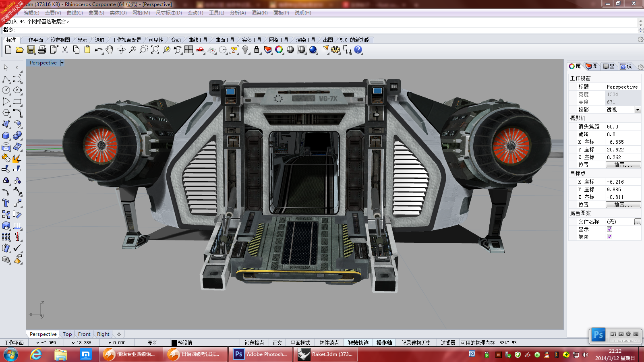
Task: Click the 过滤器 filter button
Action: click(448, 343)
